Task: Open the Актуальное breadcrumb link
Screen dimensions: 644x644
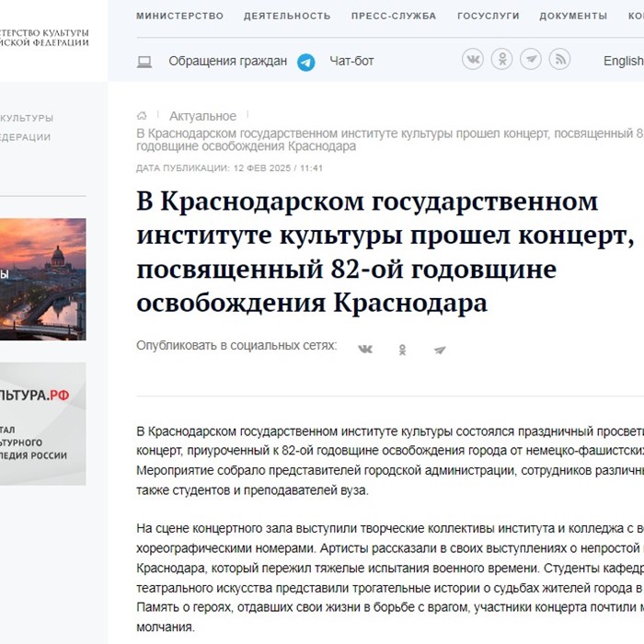Action: coord(203,116)
